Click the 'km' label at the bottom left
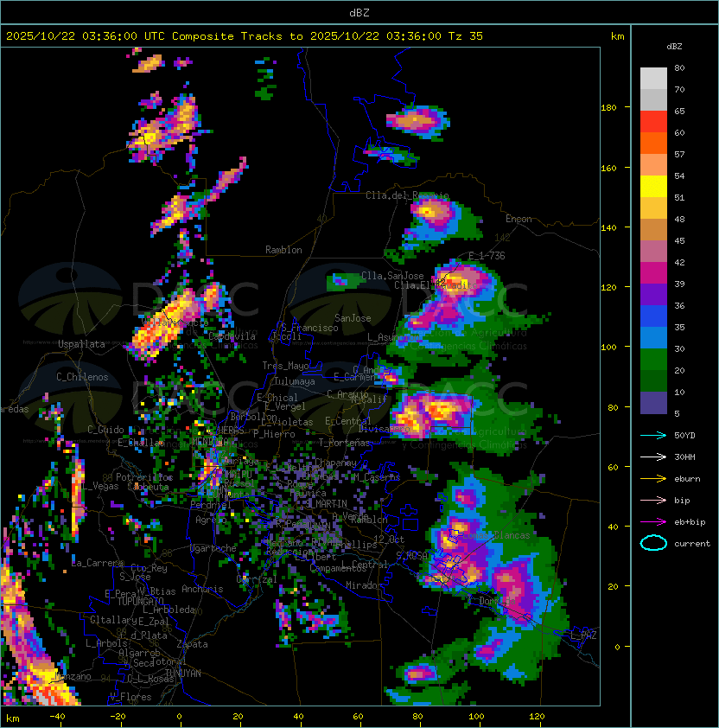 click(13, 718)
